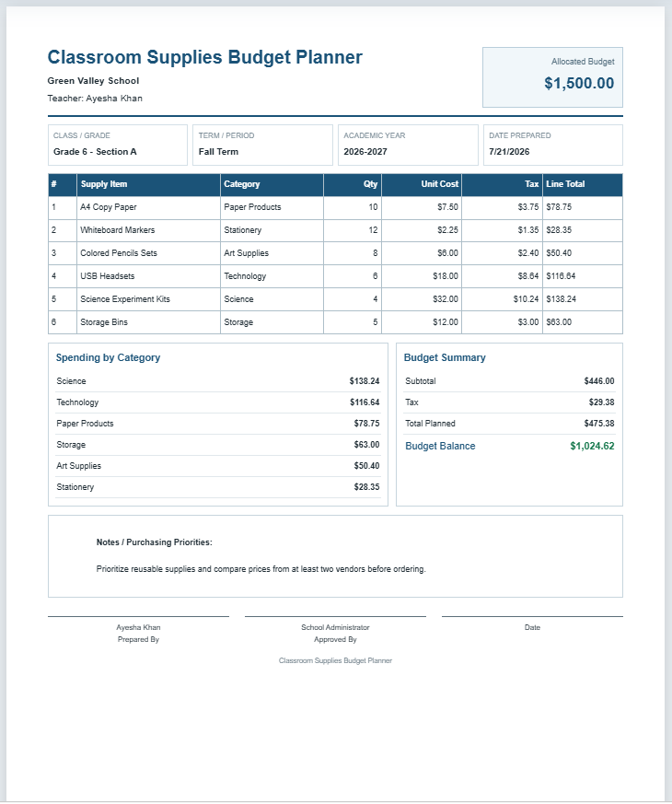
Task: Click the Prepared By signature label
Action: [138, 640]
